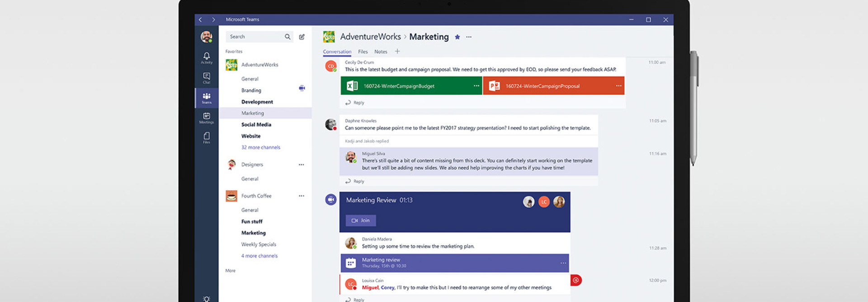Image resolution: width=868 pixels, height=302 pixels.
Task: Reply to Daphne Knowles' thread
Action: (355, 181)
